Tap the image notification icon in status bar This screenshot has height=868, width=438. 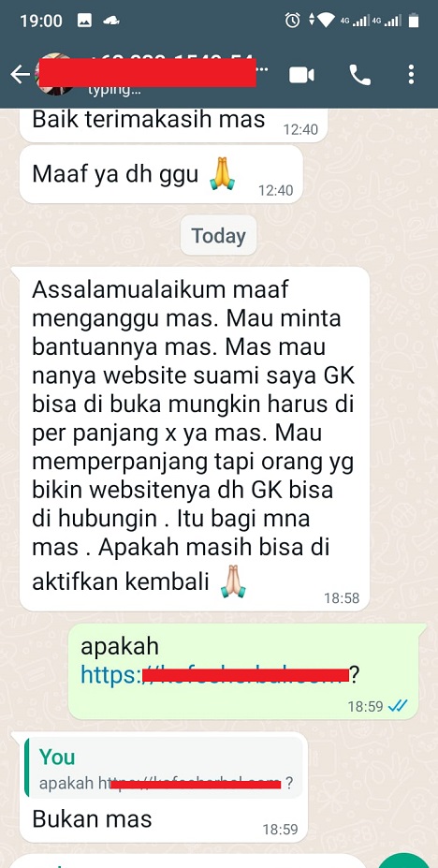pyautogui.click(x=84, y=21)
